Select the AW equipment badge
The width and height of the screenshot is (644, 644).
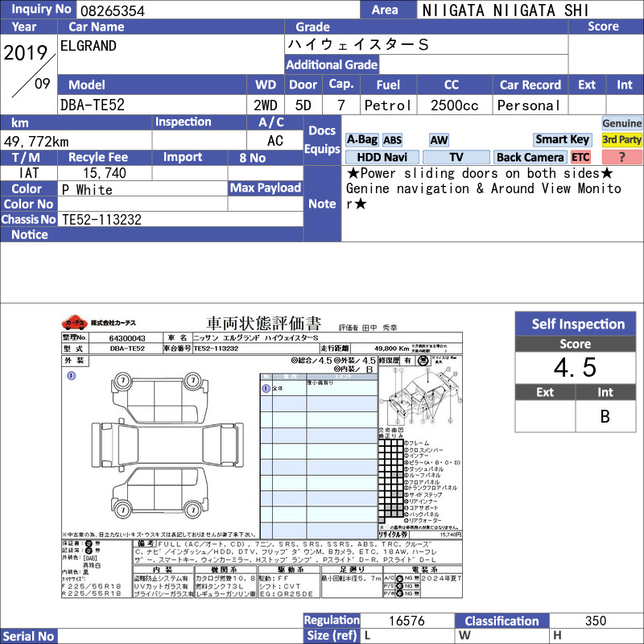(x=439, y=140)
